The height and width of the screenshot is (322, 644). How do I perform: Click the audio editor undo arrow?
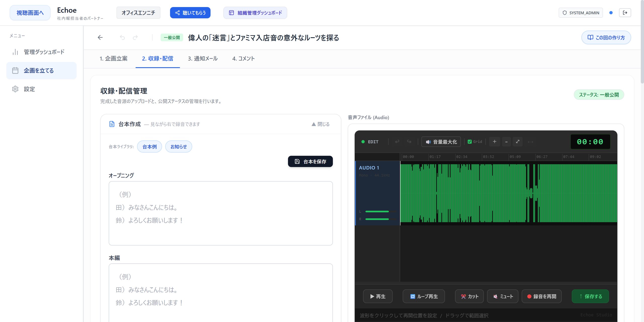pos(397,142)
